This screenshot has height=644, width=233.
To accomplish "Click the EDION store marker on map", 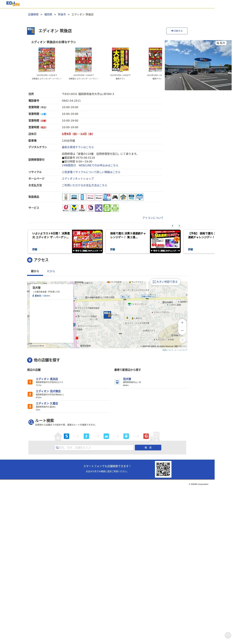I will tap(107, 314).
